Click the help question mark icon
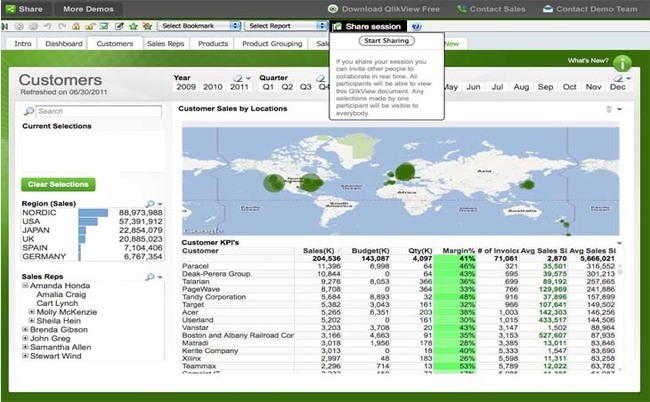 [416, 26]
